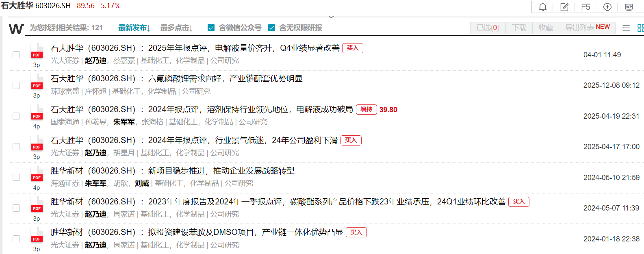Screen dimensions: 644x254
Task: Toggle 含微信公众号 checkbox
Action: pyautogui.click(x=211, y=28)
